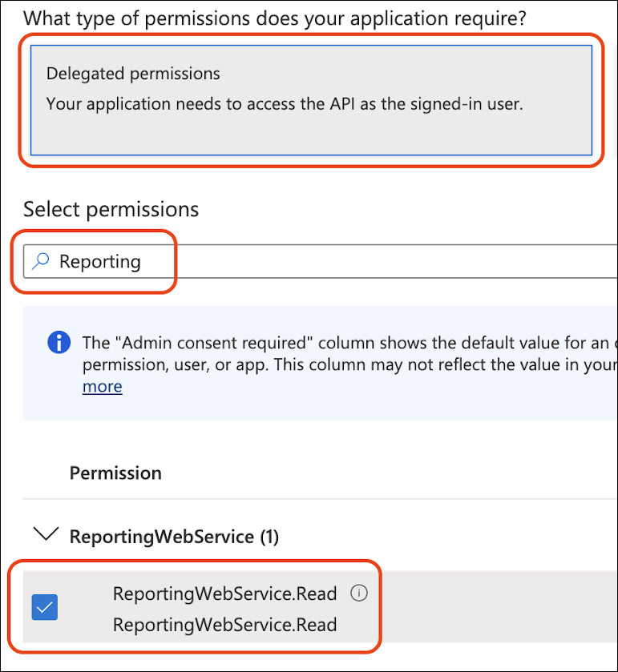
Task: Click the blue info icon in the notice banner
Action: click(59, 342)
